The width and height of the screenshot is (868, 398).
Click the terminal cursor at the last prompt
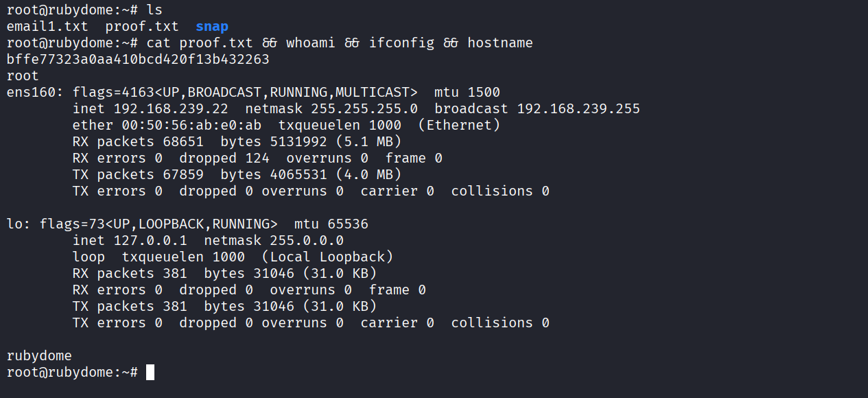[150, 373]
